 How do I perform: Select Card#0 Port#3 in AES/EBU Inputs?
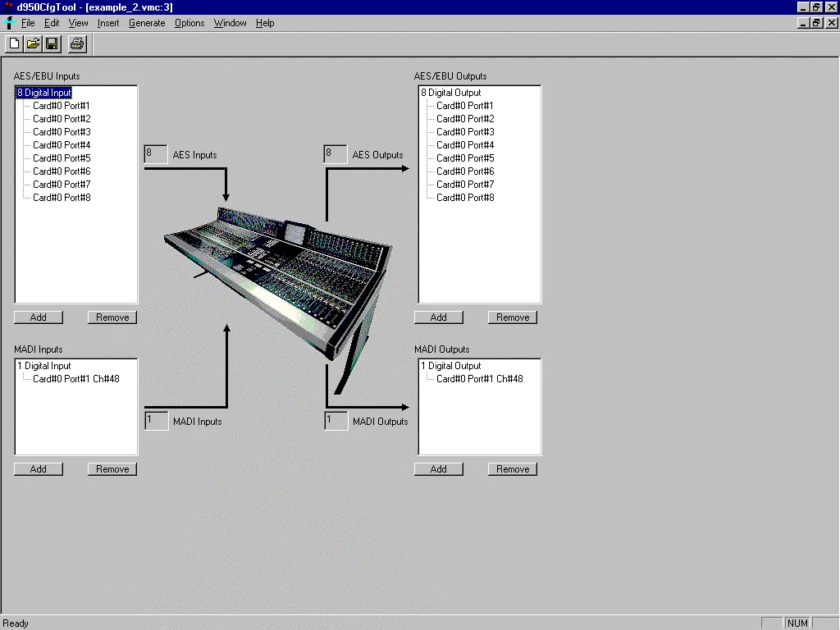[62, 132]
